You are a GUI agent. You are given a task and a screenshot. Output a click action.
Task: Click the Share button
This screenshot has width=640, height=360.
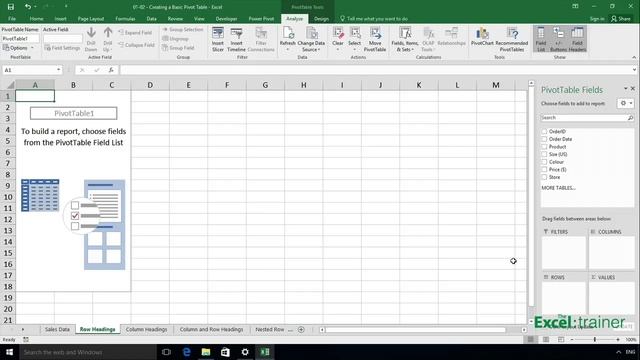tap(621, 19)
